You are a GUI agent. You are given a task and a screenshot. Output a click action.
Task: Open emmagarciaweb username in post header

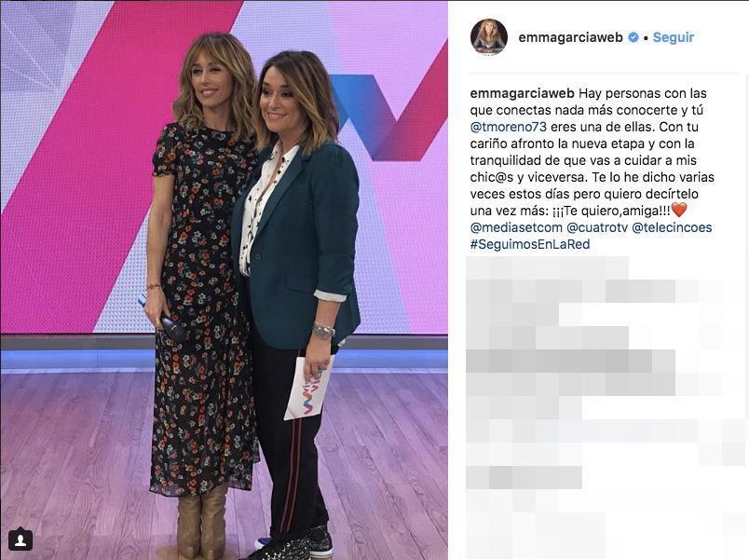pyautogui.click(x=570, y=37)
